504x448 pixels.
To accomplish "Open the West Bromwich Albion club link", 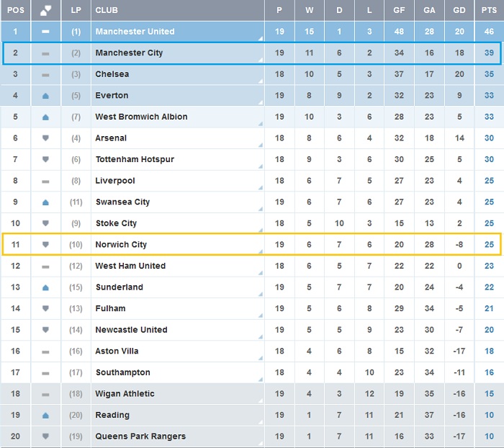I will point(141,117).
